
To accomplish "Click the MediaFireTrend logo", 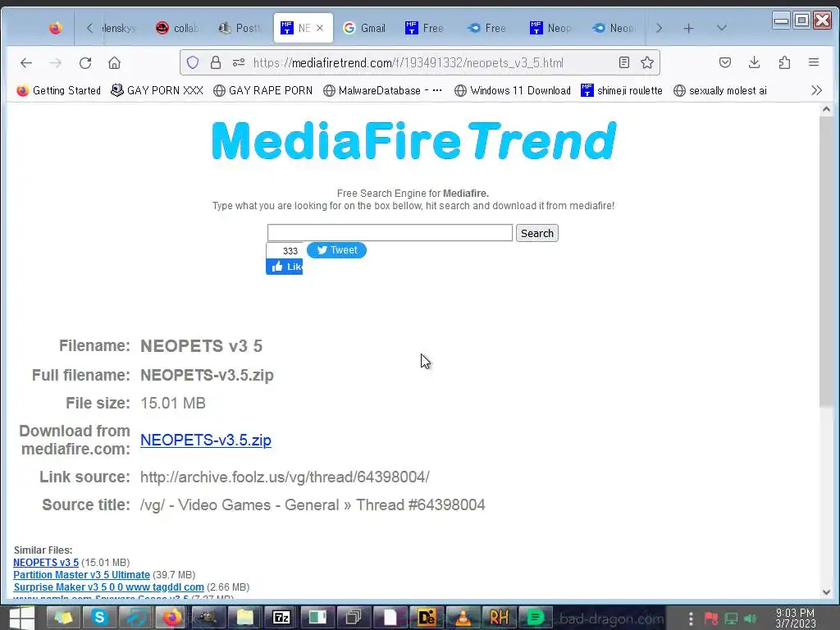I will point(414,141).
